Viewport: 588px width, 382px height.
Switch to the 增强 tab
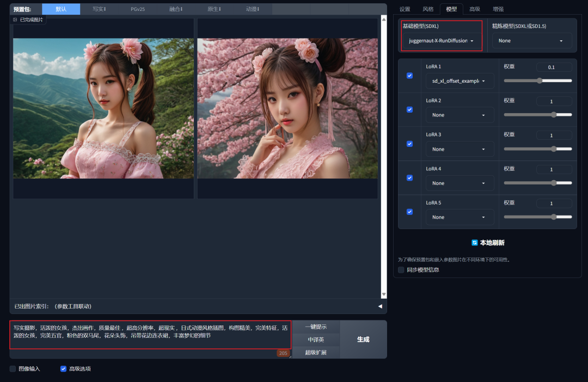498,9
